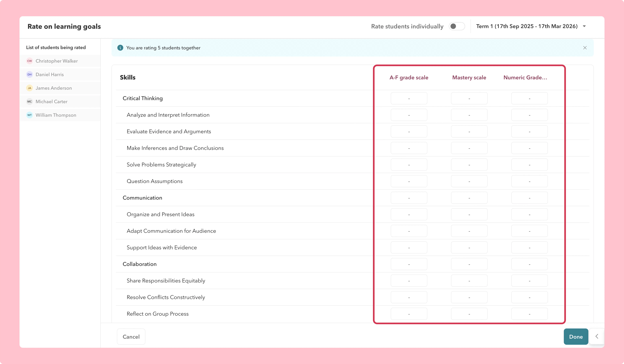Open Mastery scale cell for Question Assumptions
Viewport: 624px width, 364px height.
(x=469, y=181)
